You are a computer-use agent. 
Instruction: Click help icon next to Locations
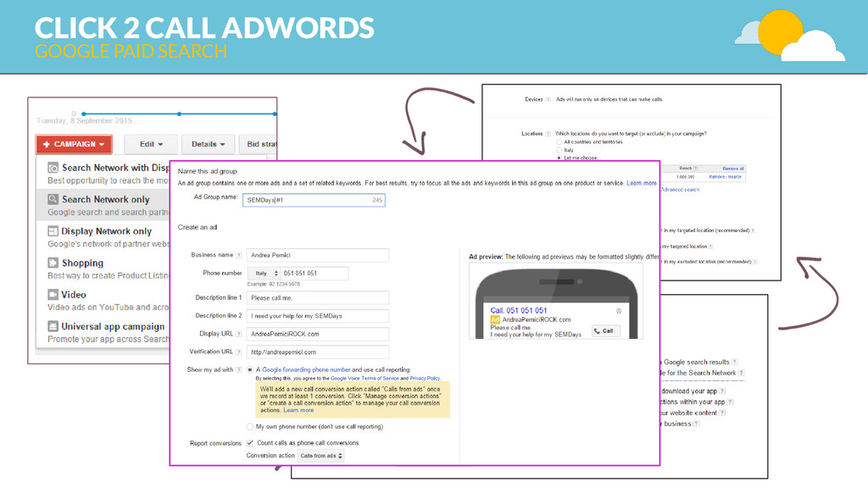click(548, 134)
